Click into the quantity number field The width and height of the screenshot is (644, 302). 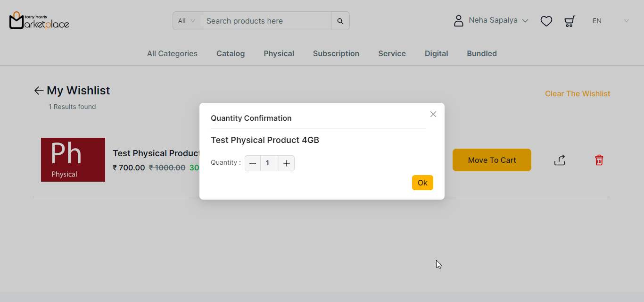(x=269, y=163)
